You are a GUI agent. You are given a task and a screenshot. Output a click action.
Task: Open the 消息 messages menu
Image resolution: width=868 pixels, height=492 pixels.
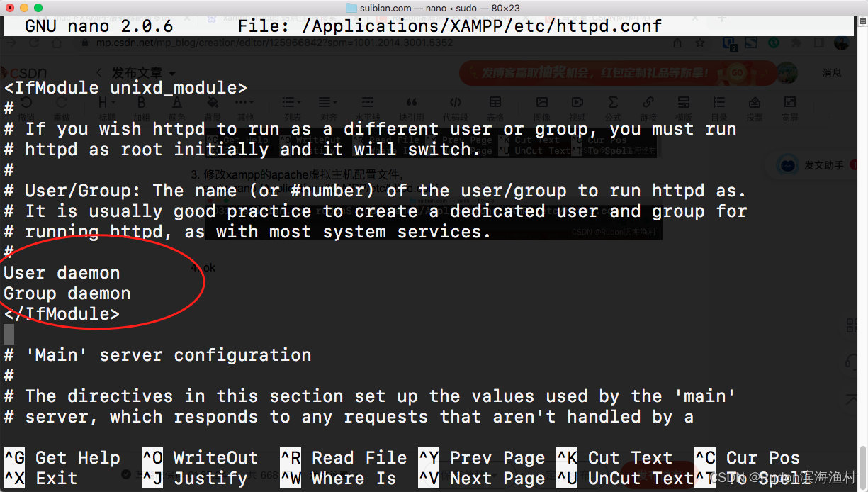pyautogui.click(x=831, y=72)
